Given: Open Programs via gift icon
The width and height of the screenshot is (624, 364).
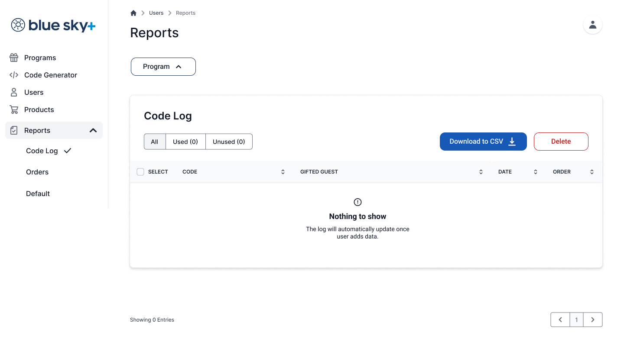Looking at the screenshot, I should point(14,58).
